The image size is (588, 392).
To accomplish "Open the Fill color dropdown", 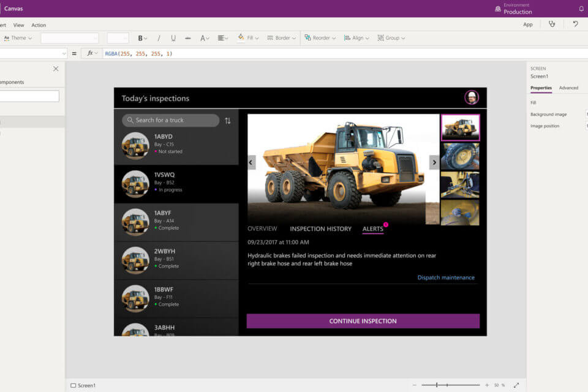I will pos(248,38).
